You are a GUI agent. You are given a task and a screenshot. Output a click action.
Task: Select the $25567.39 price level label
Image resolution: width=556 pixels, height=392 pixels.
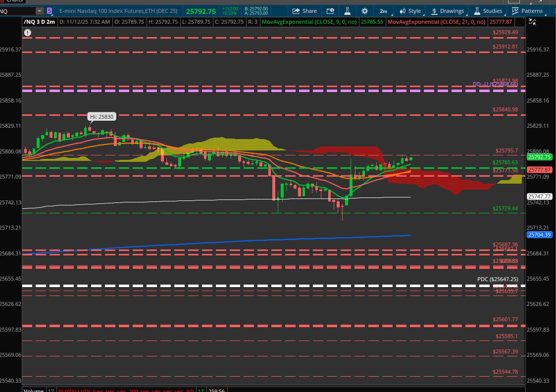coord(505,351)
